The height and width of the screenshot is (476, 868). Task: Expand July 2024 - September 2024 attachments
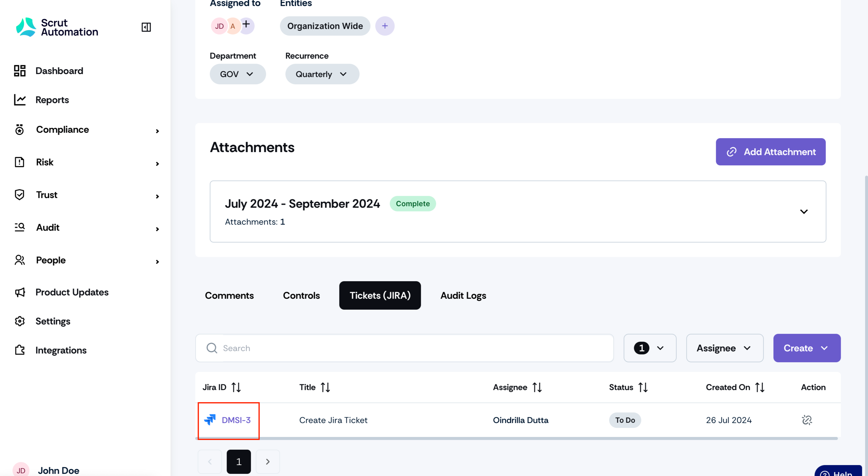(x=804, y=212)
